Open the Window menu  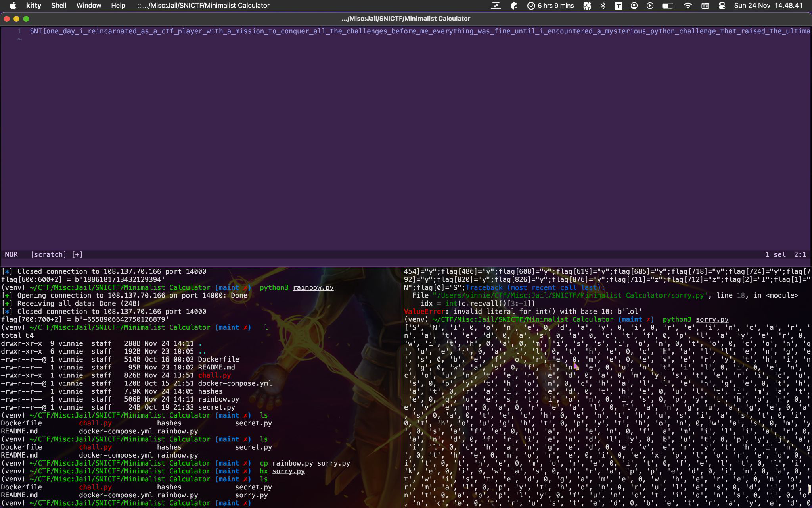coord(89,6)
